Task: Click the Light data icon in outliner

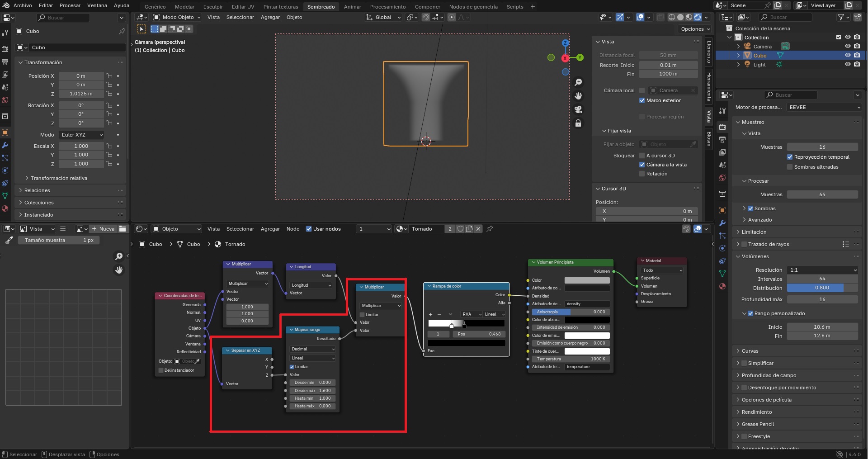Action: click(779, 65)
